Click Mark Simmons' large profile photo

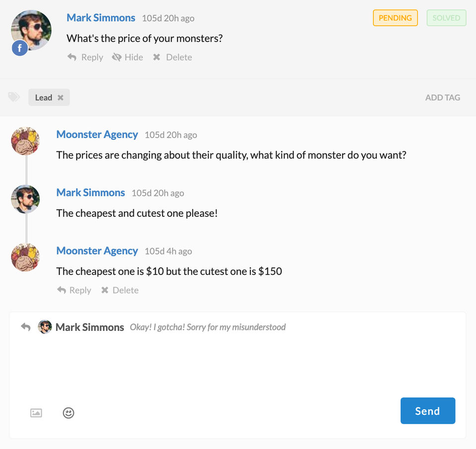[31, 30]
